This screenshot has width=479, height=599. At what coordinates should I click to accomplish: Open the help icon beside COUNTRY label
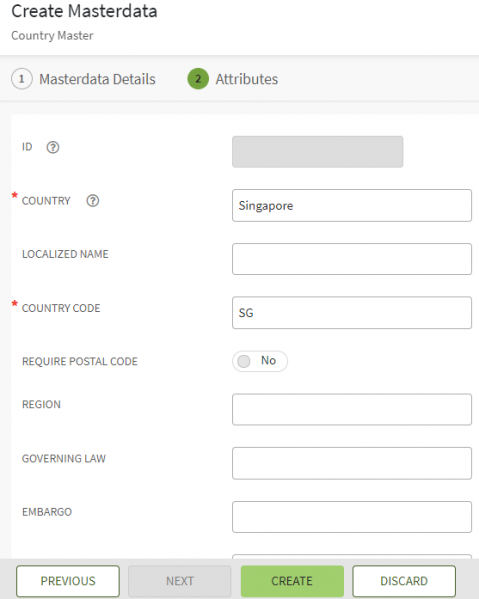point(92,201)
